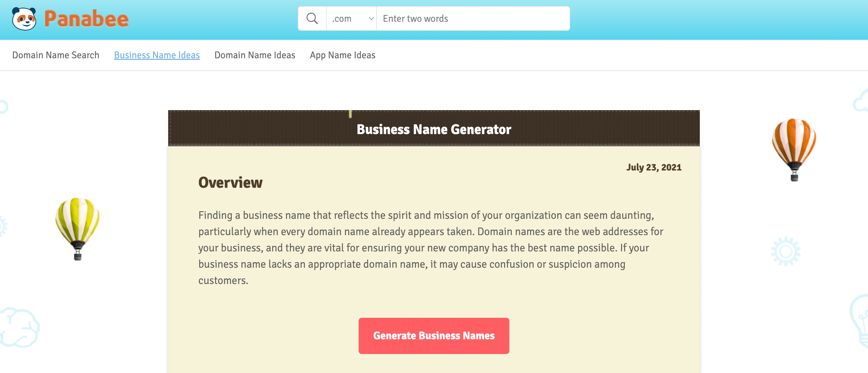Click the App Name Ideas menu item
Screen dimensions: 868x373
[x=343, y=55]
